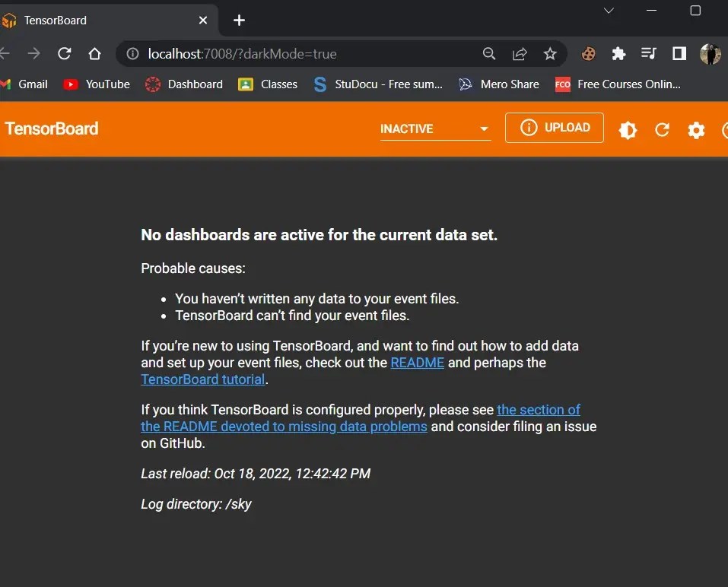The image size is (728, 587).
Task: Reload TensorBoard data using the refresh icon
Action: point(662,130)
